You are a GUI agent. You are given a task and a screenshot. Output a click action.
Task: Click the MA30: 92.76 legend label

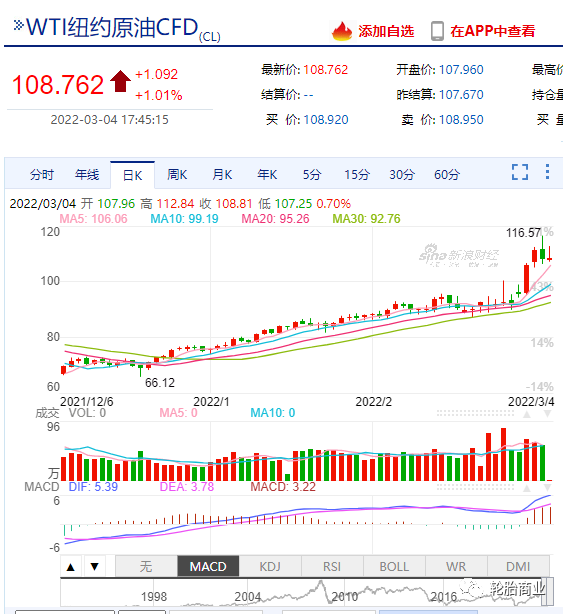(366, 219)
